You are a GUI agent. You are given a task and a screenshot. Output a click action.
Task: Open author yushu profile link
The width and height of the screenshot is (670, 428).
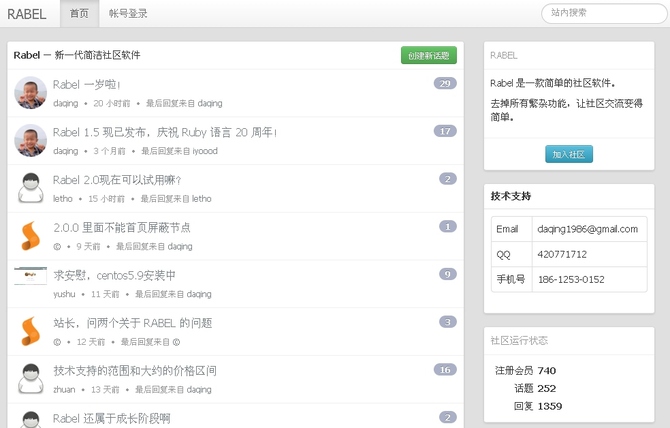64,294
